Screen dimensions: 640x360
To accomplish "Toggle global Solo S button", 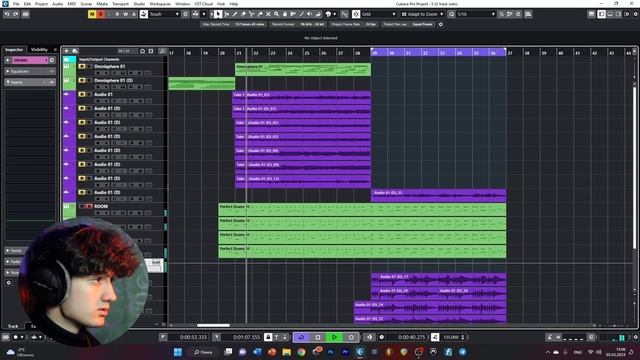I will tap(101, 14).
